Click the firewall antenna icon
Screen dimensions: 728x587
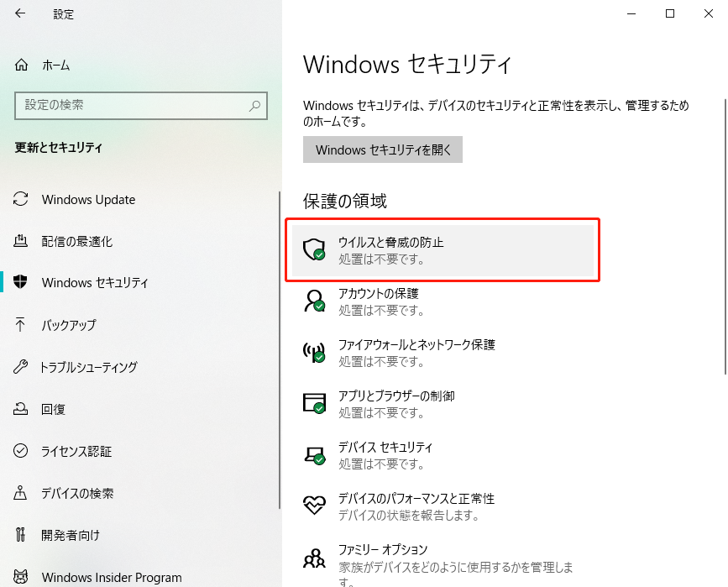coord(314,352)
